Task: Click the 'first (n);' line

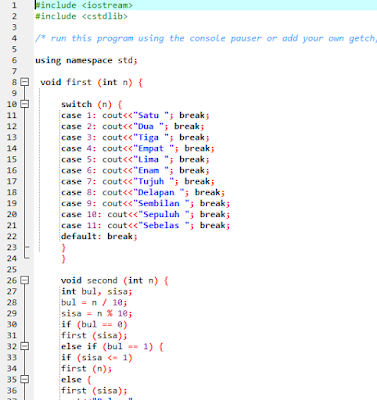Action: coord(87,369)
